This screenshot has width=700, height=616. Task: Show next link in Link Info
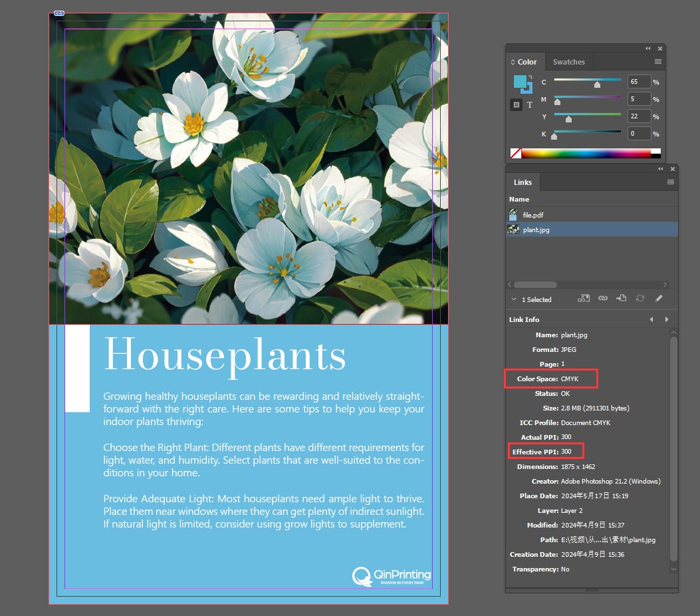click(667, 319)
